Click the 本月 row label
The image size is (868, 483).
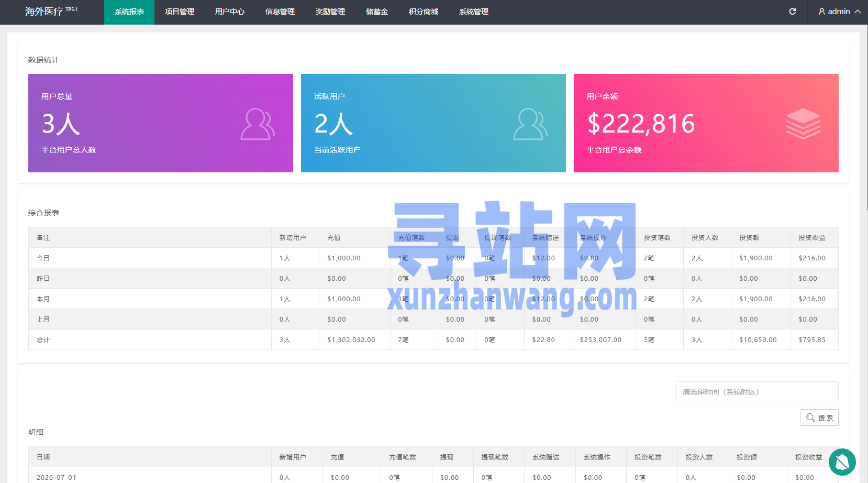[43, 299]
